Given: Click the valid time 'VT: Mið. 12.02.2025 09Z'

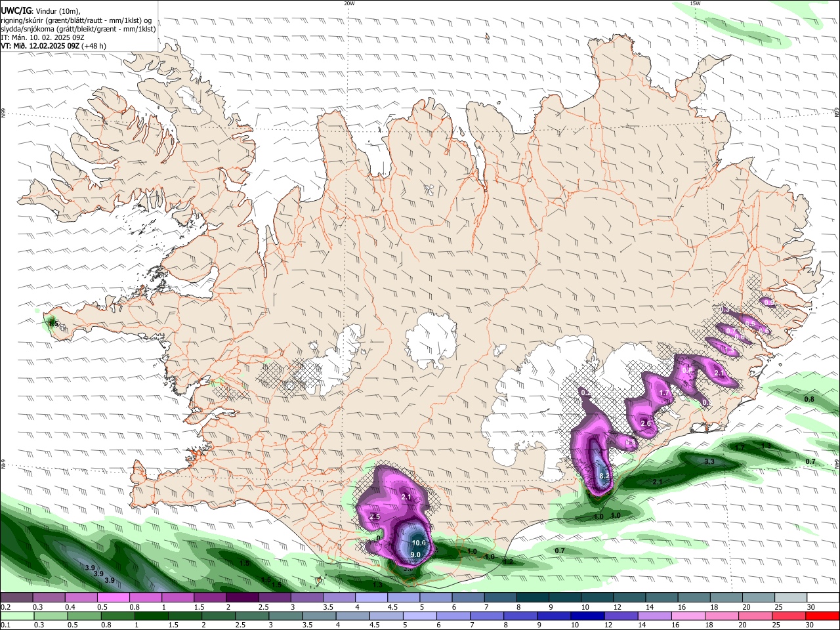Looking at the screenshot, I should (x=40, y=47).
